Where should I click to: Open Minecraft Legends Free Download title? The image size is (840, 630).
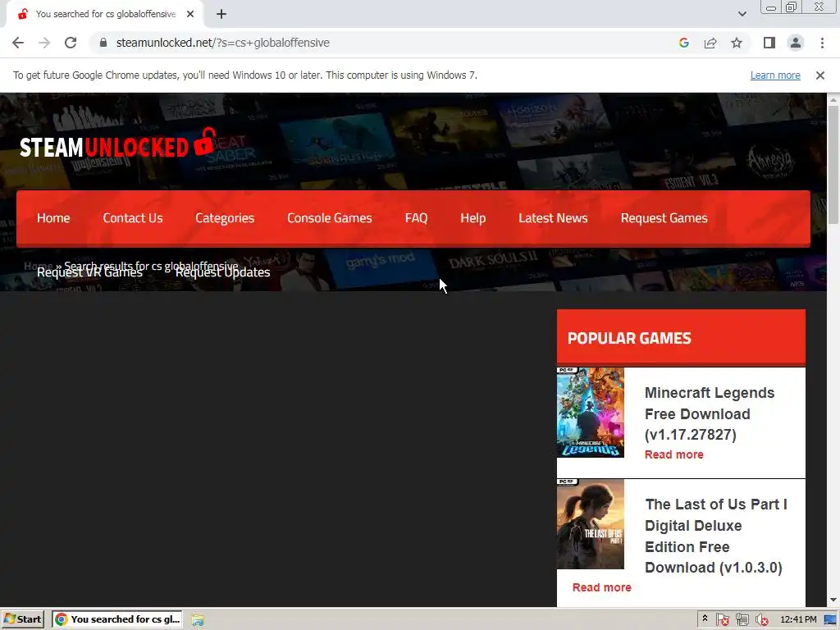710,413
